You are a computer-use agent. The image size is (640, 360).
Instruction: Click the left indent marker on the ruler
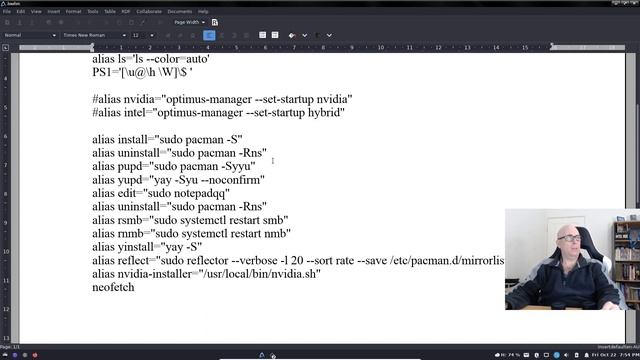[92, 47]
